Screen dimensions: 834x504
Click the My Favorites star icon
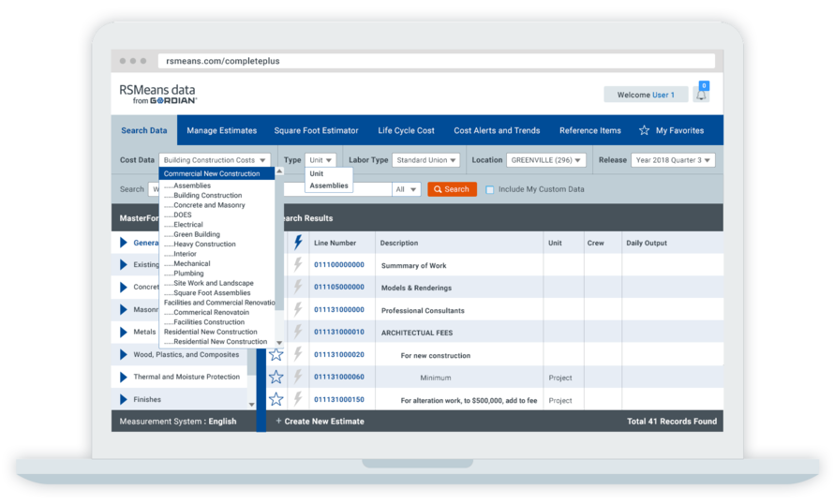[x=644, y=130]
